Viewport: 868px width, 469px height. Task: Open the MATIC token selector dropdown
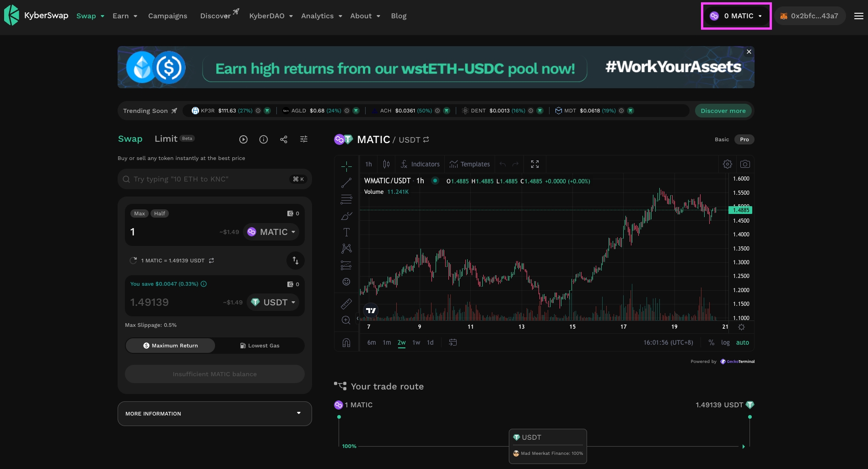pyautogui.click(x=271, y=232)
